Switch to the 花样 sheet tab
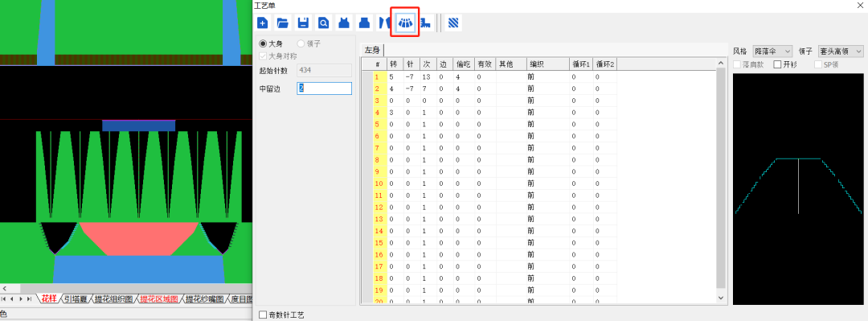 point(49,299)
